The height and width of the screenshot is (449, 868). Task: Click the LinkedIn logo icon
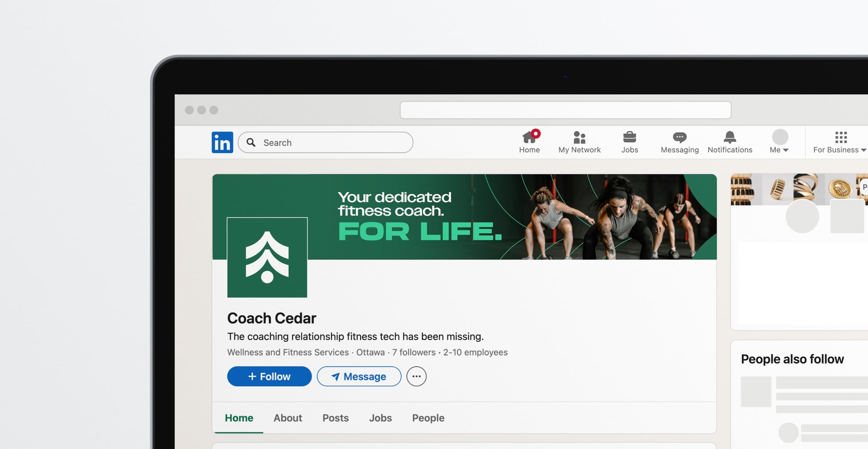click(x=222, y=142)
